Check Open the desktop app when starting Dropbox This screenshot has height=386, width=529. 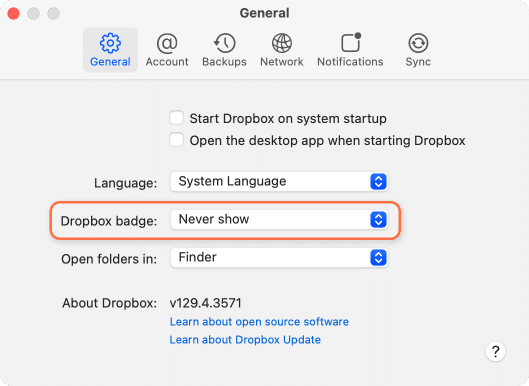point(176,140)
